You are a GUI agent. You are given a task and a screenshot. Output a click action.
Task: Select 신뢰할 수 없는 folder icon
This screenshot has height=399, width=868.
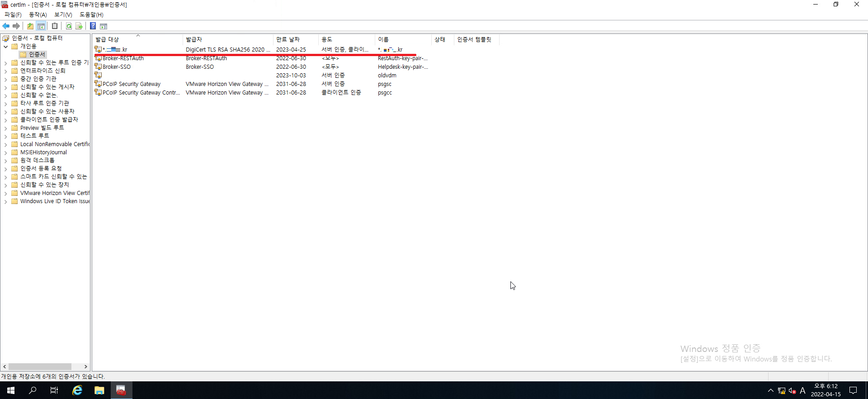click(x=14, y=95)
